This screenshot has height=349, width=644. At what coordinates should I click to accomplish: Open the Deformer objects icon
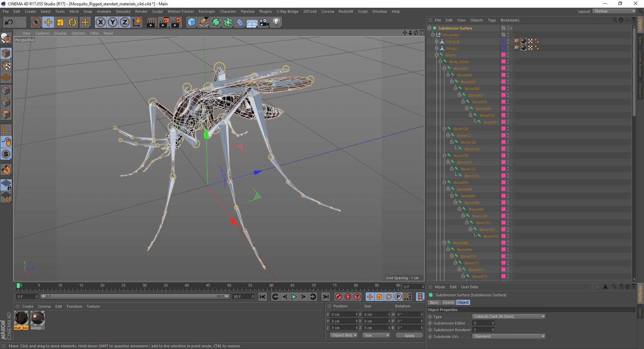tap(240, 22)
